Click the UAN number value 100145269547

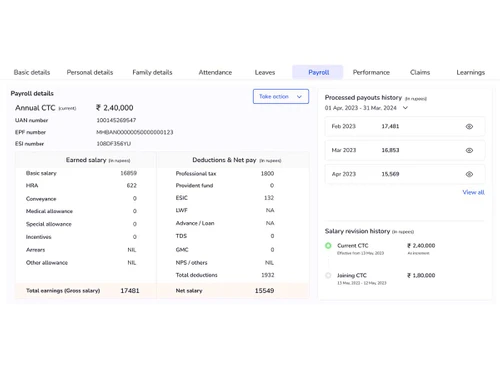(116, 120)
